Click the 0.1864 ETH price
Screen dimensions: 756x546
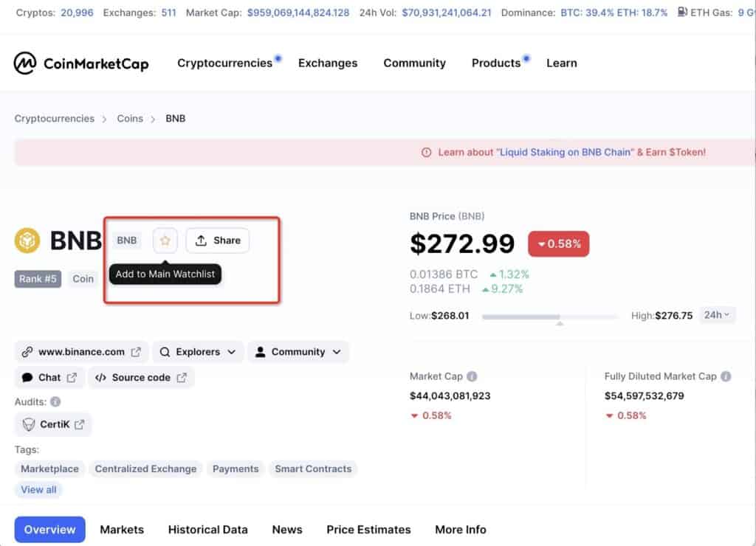(x=440, y=288)
